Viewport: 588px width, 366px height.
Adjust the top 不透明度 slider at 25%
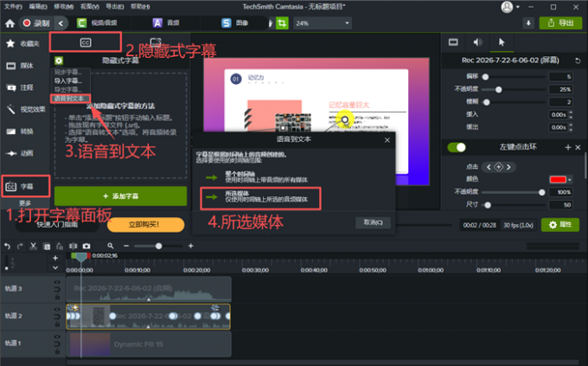(498, 89)
